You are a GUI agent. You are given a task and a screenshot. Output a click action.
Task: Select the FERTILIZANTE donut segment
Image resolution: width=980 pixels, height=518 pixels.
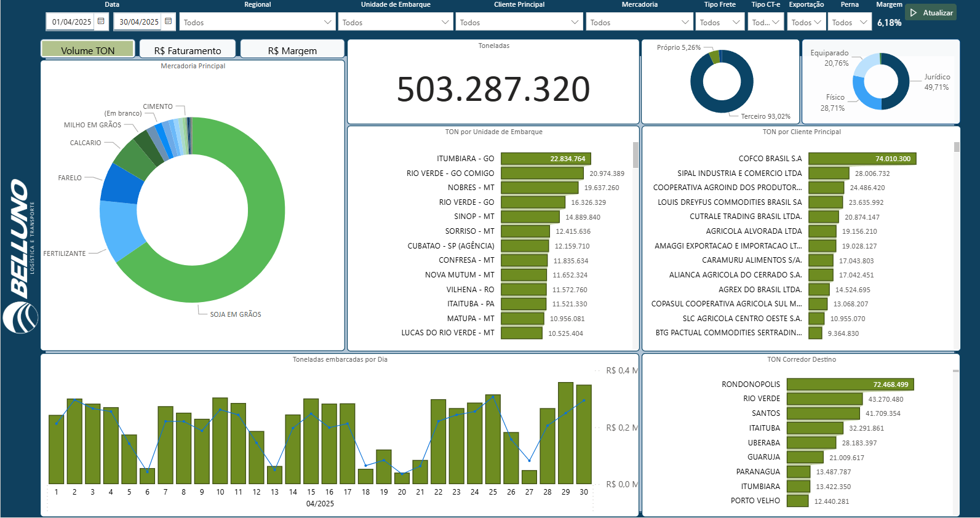119,229
